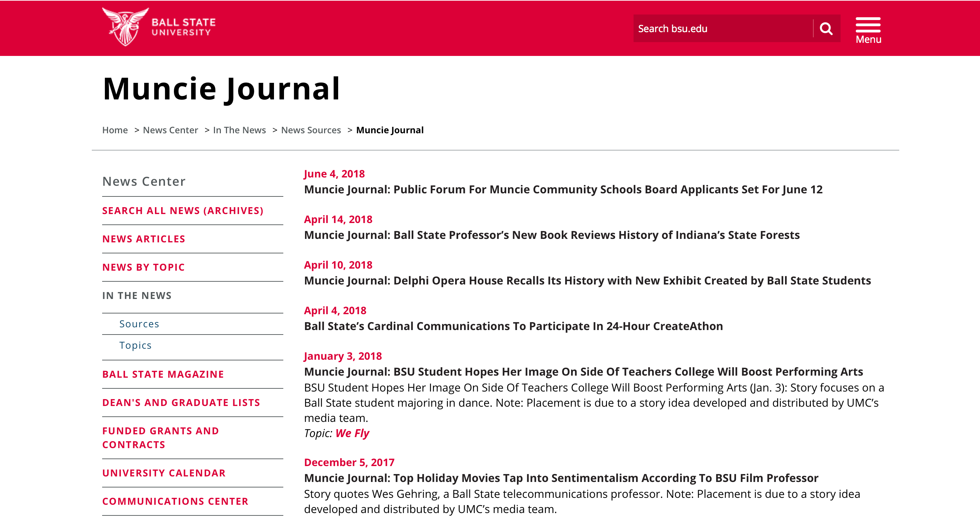Click the We Fly topic link

click(x=352, y=433)
